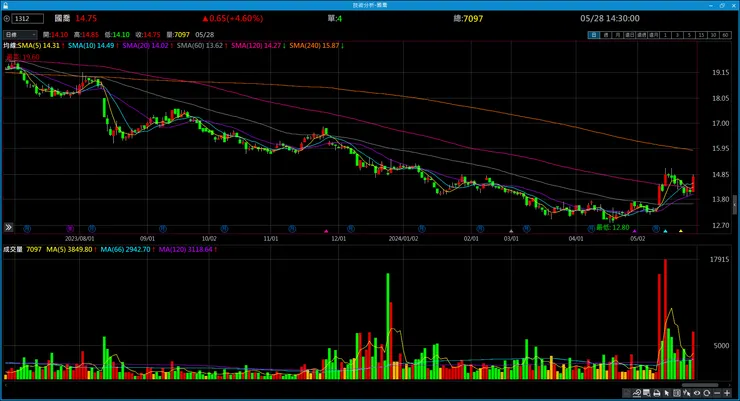The image size is (740, 401).
Task: Click the yellow triangle marker on the date axis
Action: pyautogui.click(x=681, y=231)
